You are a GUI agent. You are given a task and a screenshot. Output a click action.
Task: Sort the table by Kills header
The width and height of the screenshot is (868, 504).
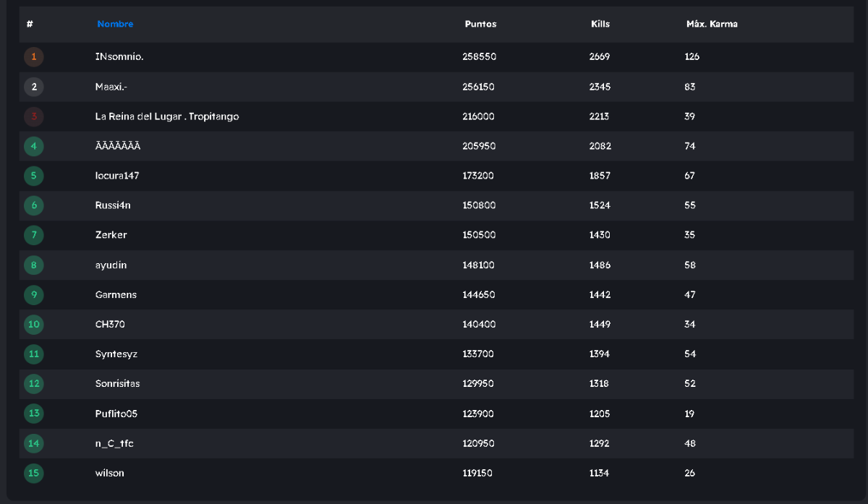[600, 24]
